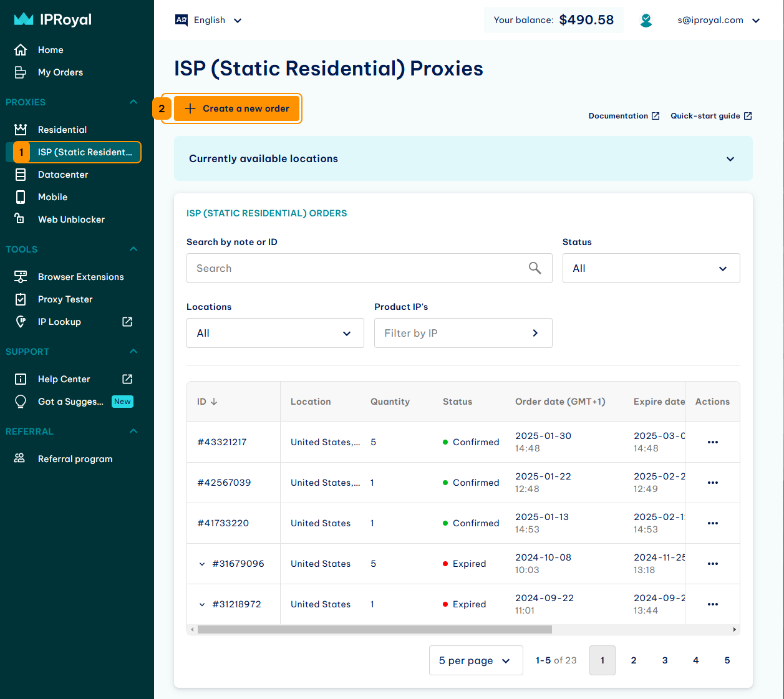
Task: Click the Mobile phone icon
Action: coord(21,197)
